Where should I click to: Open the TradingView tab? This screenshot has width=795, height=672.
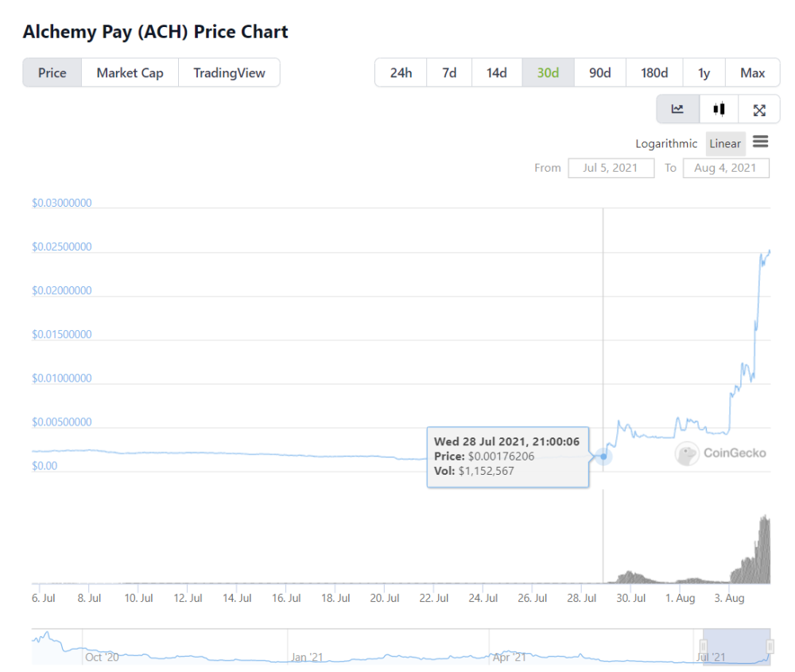229,73
